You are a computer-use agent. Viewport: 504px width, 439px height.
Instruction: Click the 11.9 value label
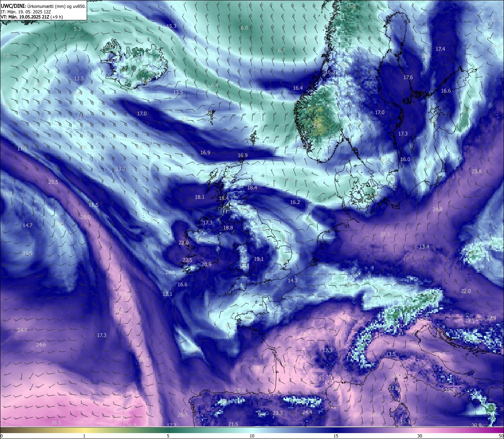(28, 253)
